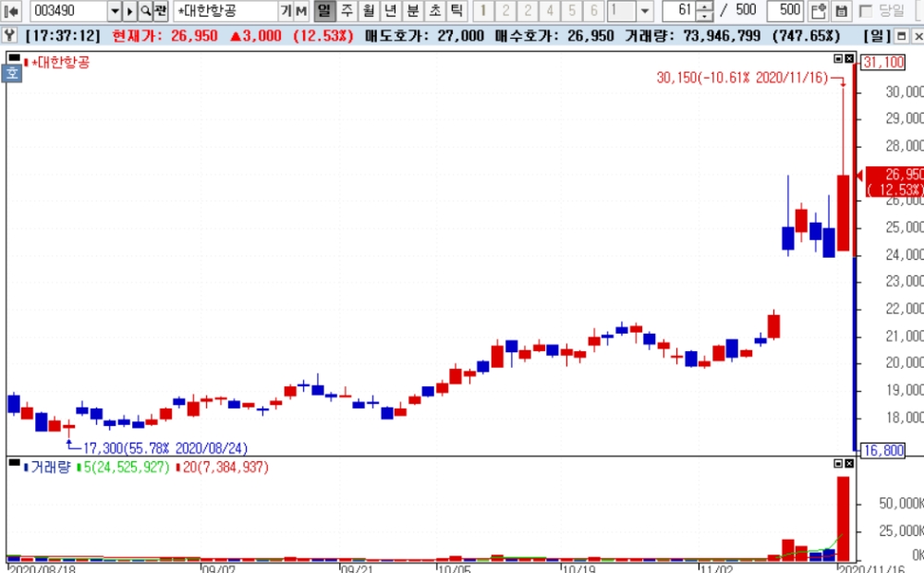Switch to 틱 tick chart period
This screenshot has width=924, height=573.
click(456, 10)
